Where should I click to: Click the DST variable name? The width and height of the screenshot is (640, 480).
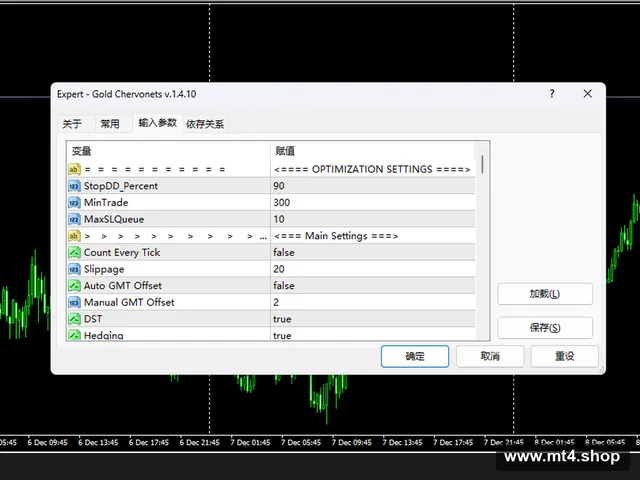pyautogui.click(x=93, y=319)
